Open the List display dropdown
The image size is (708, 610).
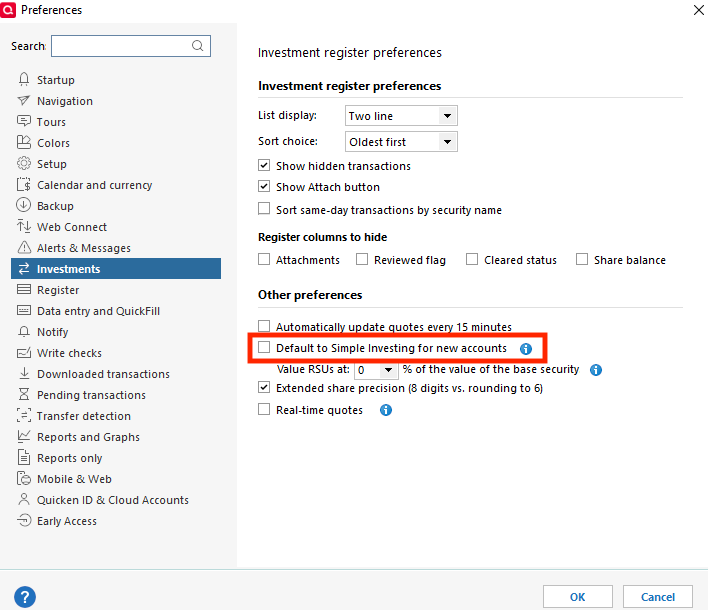(x=401, y=116)
